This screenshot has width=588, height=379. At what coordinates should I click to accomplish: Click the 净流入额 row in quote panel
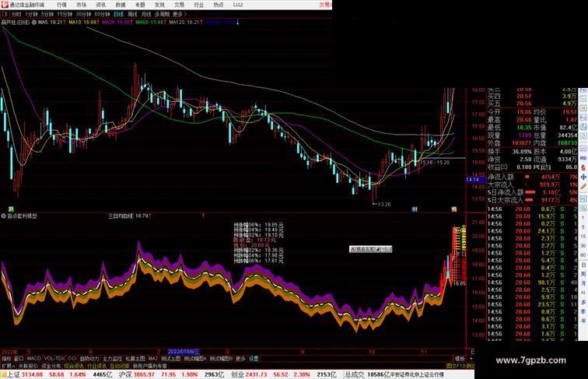[x=533, y=177]
